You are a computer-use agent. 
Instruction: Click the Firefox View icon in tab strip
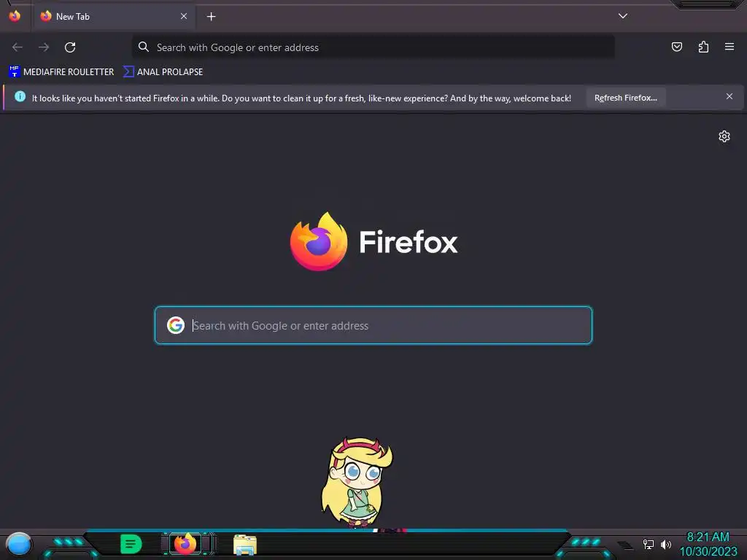(15, 16)
